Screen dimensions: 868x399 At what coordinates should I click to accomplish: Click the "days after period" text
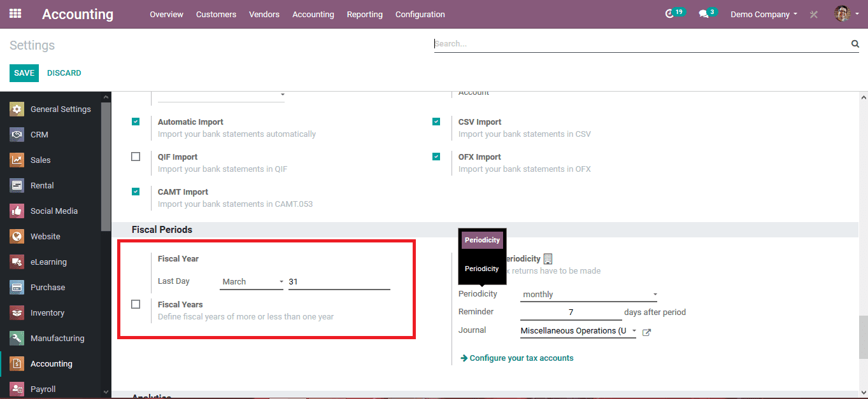click(x=655, y=312)
